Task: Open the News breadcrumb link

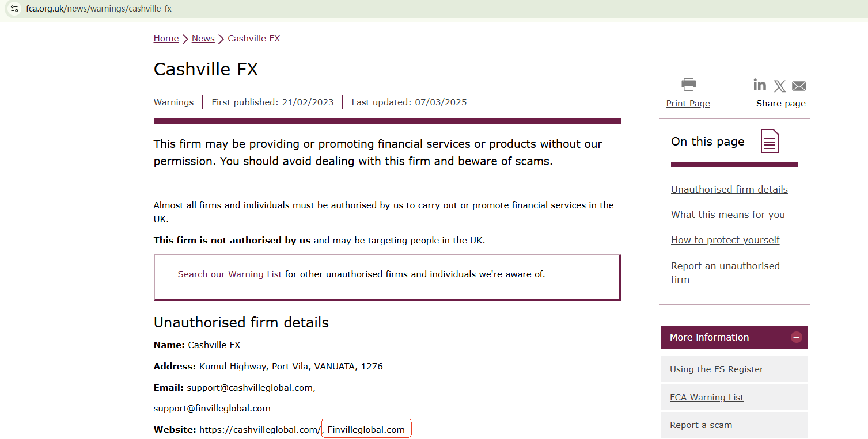Action: coord(203,39)
